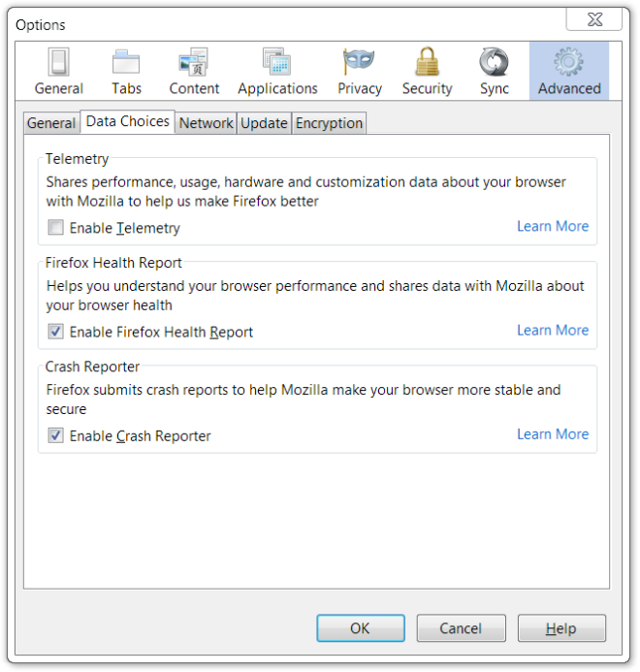Select the Advanced gear icon

tap(569, 62)
